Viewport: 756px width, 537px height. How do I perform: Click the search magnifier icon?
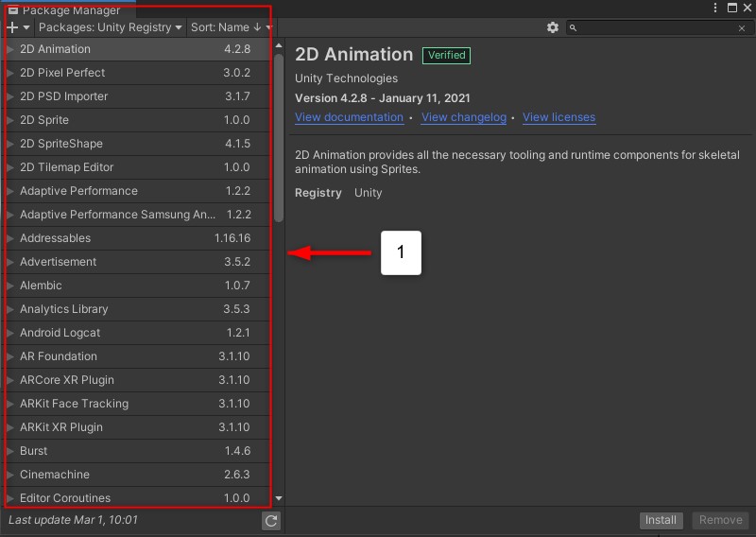[573, 28]
